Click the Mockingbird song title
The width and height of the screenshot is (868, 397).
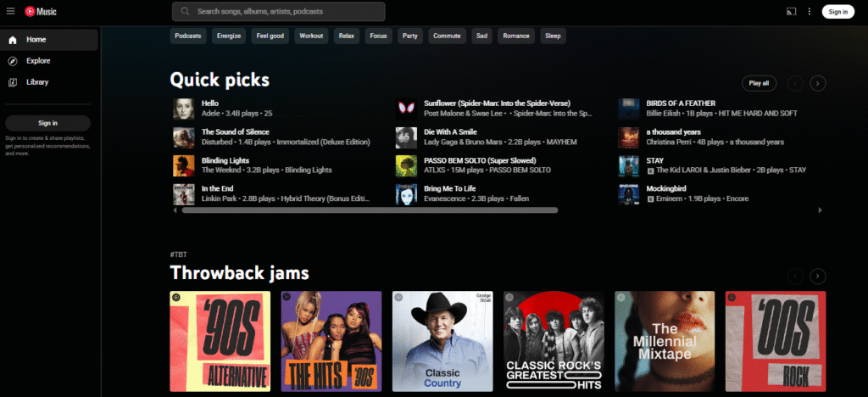666,189
